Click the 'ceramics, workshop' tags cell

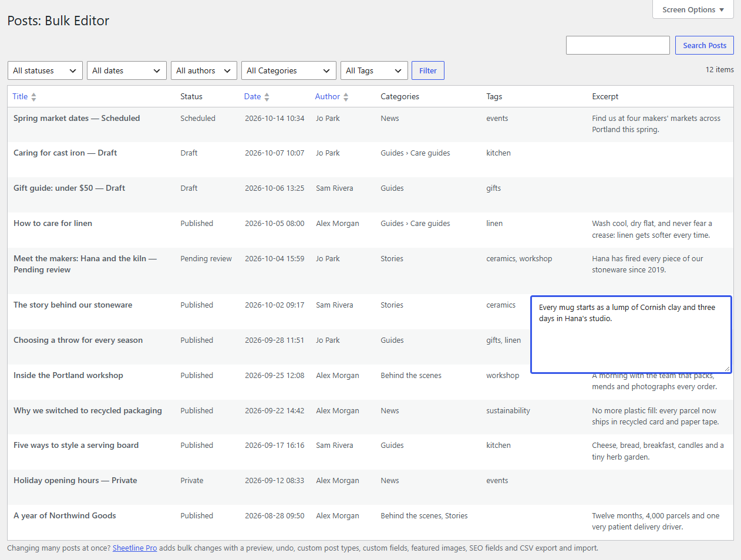519,258
